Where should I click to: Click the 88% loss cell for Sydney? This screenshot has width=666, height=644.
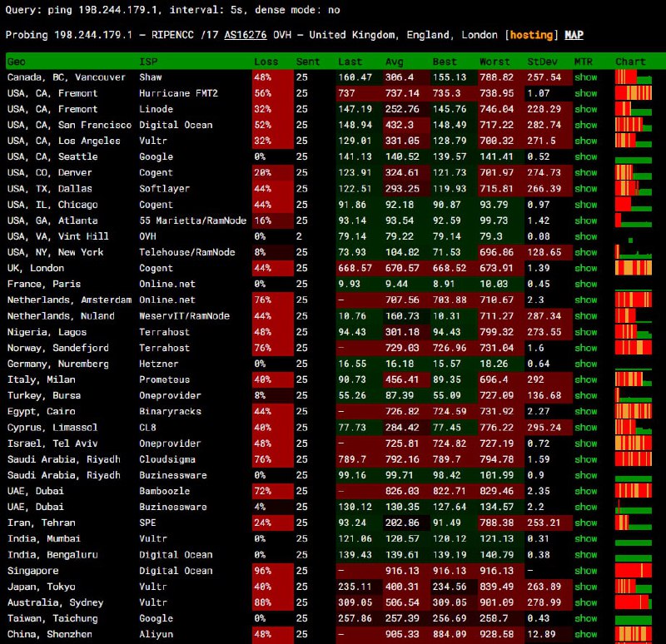pyautogui.click(x=273, y=602)
